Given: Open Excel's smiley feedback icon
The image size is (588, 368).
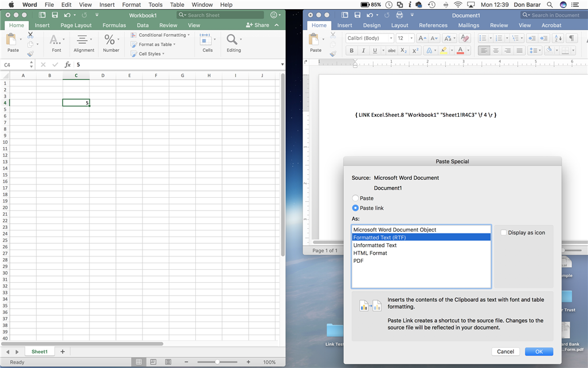Looking at the screenshot, I should (274, 15).
